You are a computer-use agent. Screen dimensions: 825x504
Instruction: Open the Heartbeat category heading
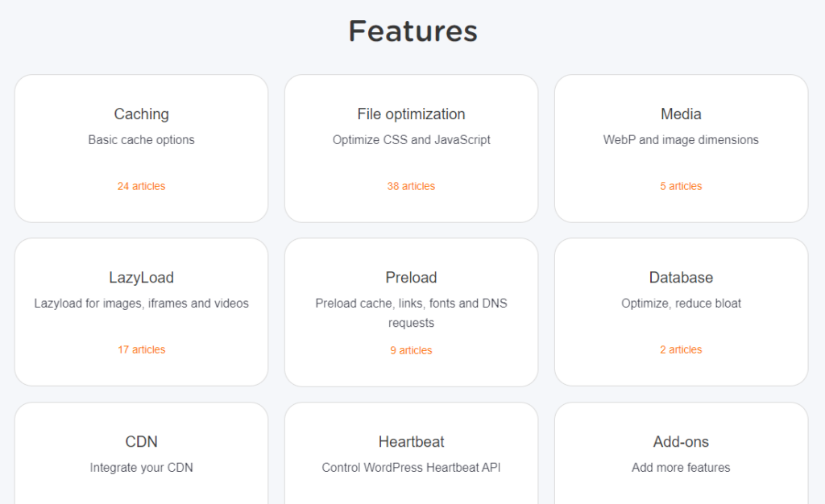(x=412, y=441)
